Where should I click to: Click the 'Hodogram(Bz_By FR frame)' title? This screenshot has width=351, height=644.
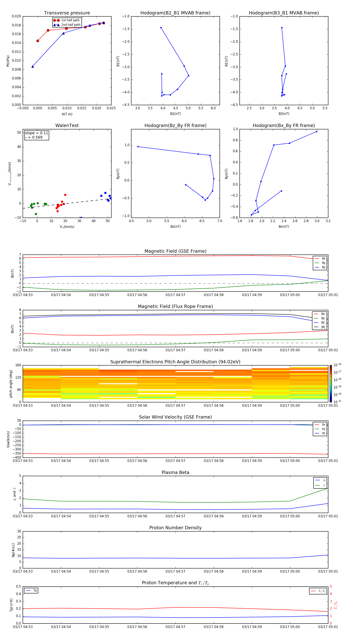175,125
